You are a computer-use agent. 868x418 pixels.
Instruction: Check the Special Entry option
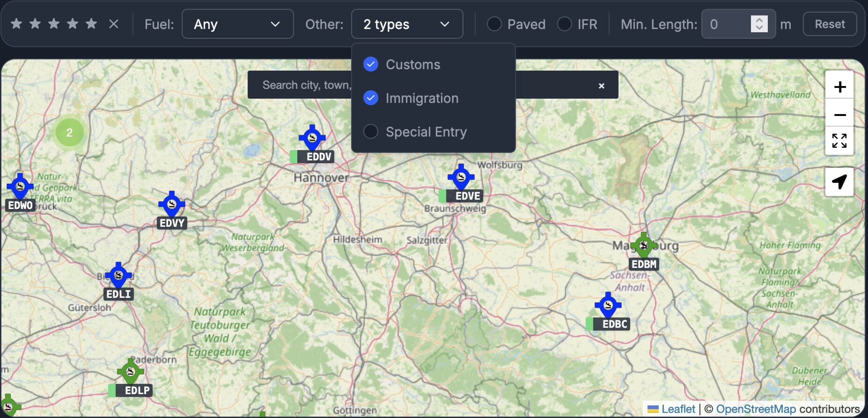(x=371, y=132)
